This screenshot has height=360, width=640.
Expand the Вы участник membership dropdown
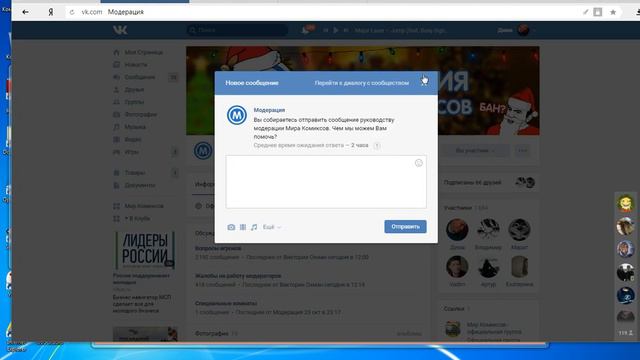(x=475, y=151)
